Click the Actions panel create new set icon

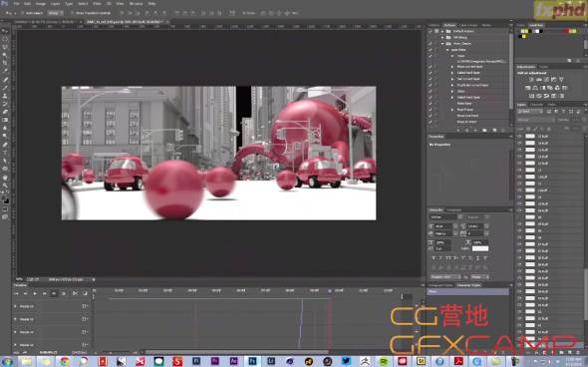485,131
